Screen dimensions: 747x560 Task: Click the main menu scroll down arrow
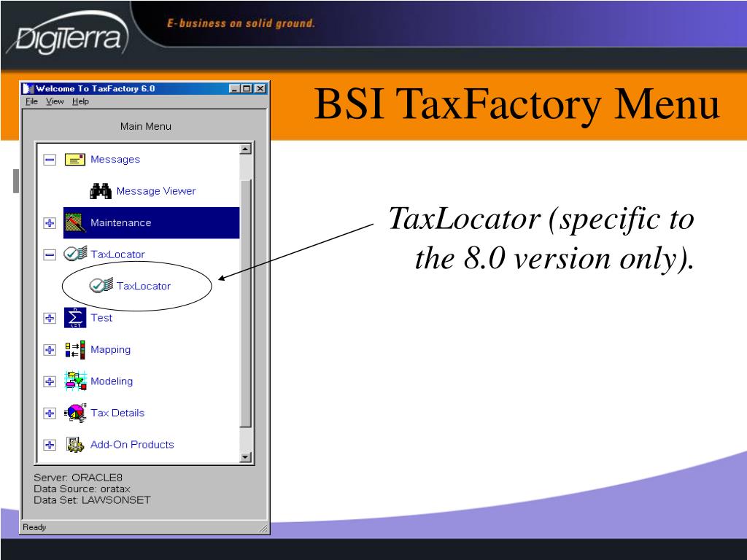click(x=245, y=457)
